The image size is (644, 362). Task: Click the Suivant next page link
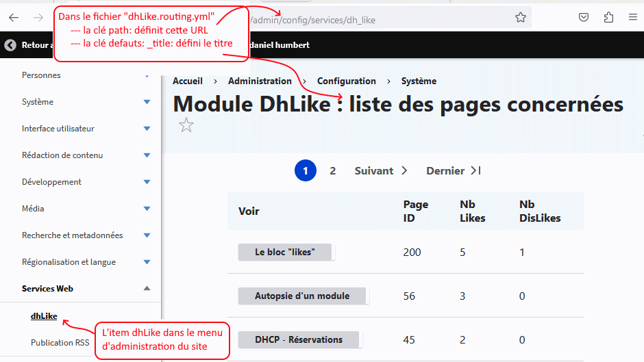381,171
